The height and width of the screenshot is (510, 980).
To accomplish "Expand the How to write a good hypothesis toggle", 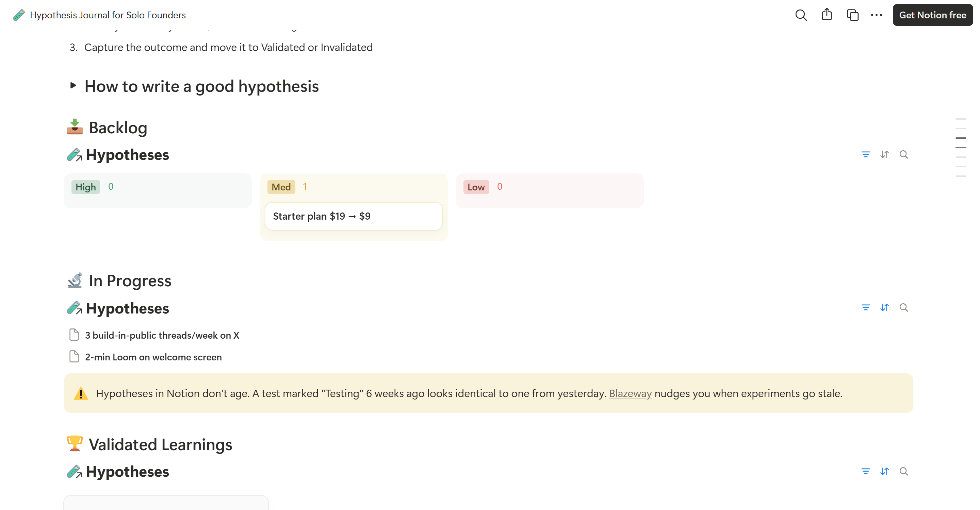I will coord(73,85).
